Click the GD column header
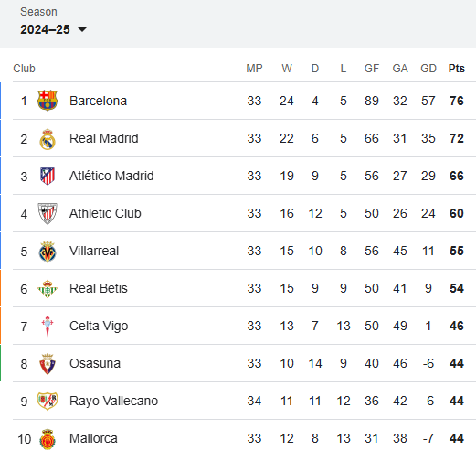 [428, 69]
